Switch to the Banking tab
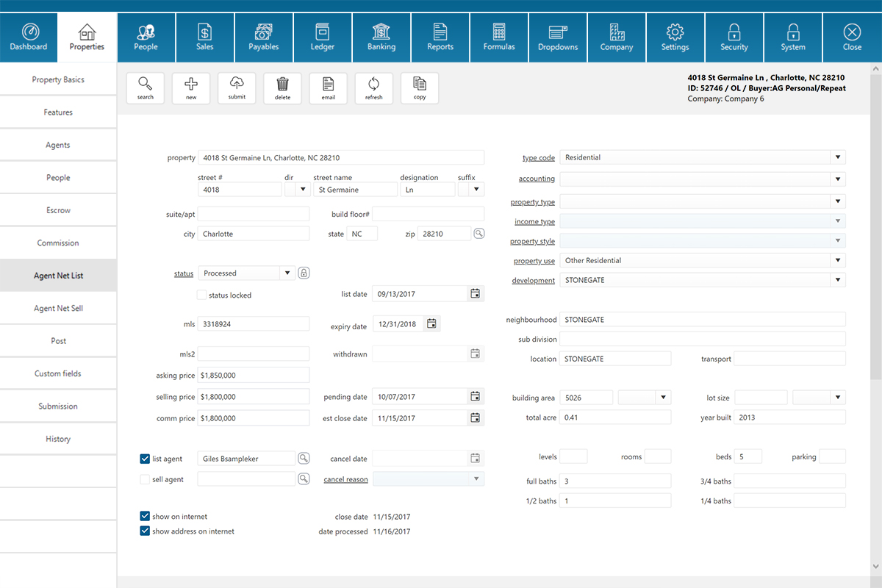Viewport: 882px width, 588px height. 381,37
